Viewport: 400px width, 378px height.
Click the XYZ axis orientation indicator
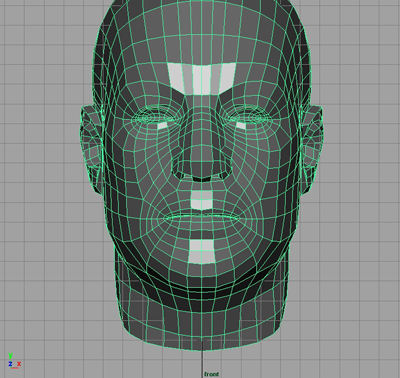coord(14,361)
